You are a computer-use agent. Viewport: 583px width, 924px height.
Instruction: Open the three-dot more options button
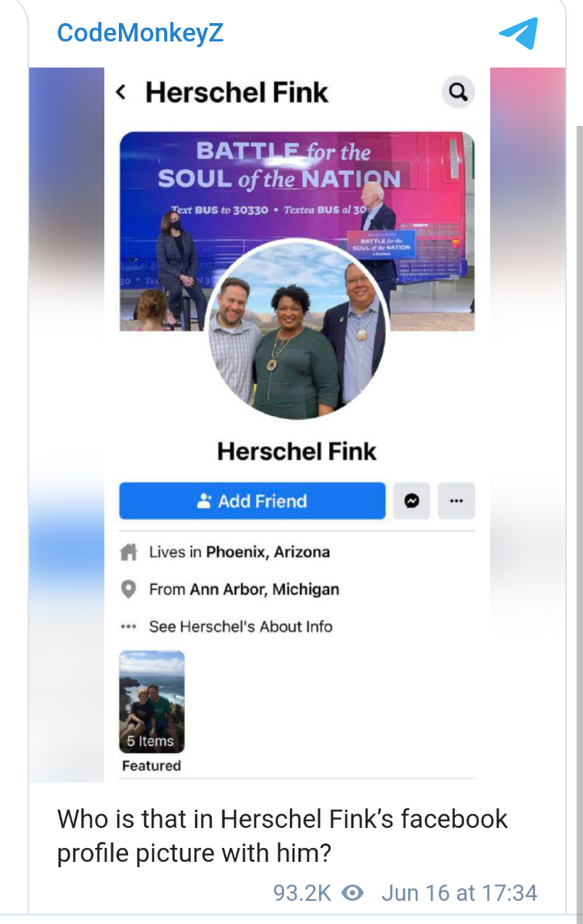pyautogui.click(x=456, y=501)
